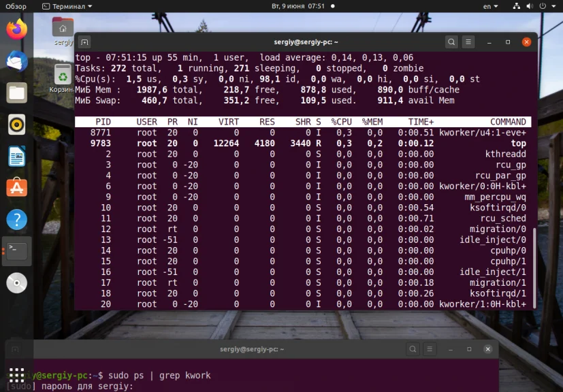Open the Корзина trash desktop icon
The image size is (563, 392).
click(63, 78)
